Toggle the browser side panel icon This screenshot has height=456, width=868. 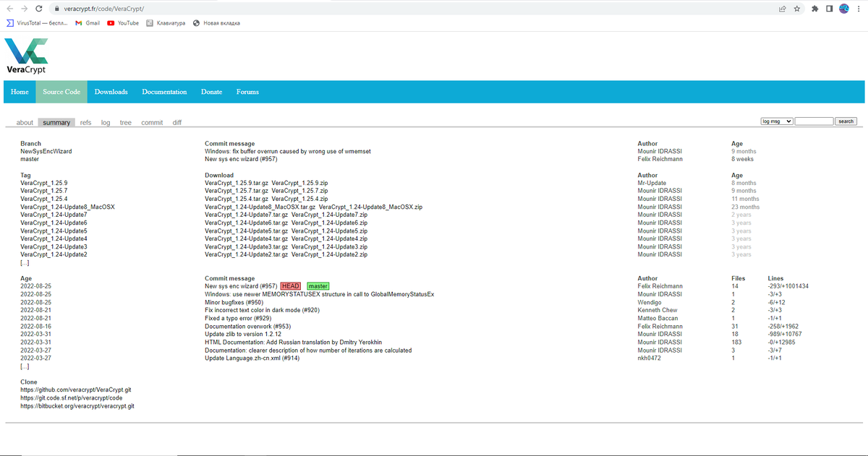(x=829, y=9)
